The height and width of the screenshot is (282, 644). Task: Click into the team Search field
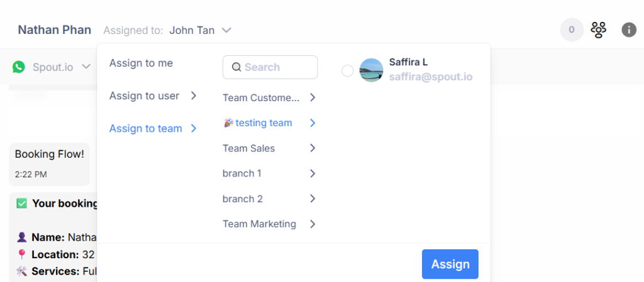[x=277, y=67]
